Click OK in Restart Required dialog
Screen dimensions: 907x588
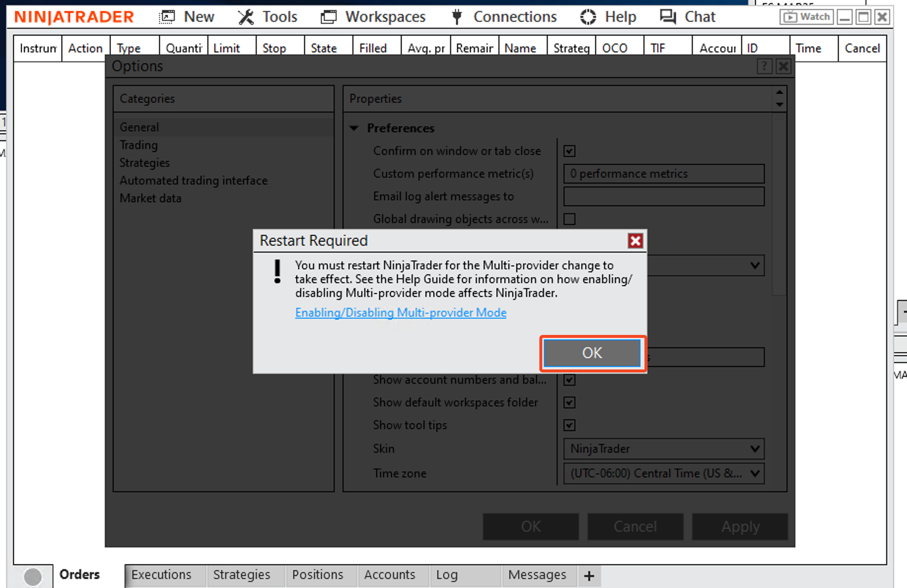coord(592,353)
